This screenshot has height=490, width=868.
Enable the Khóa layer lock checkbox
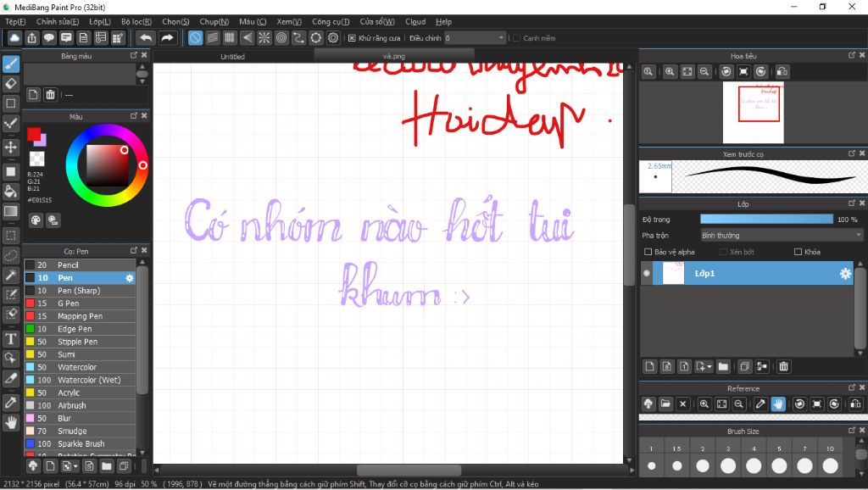tap(798, 252)
